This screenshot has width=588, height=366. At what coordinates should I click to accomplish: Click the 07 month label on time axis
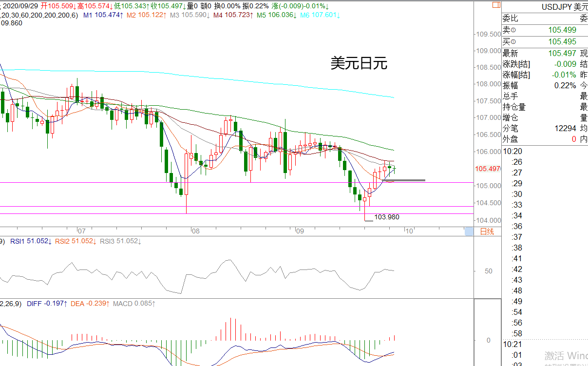[x=81, y=231]
